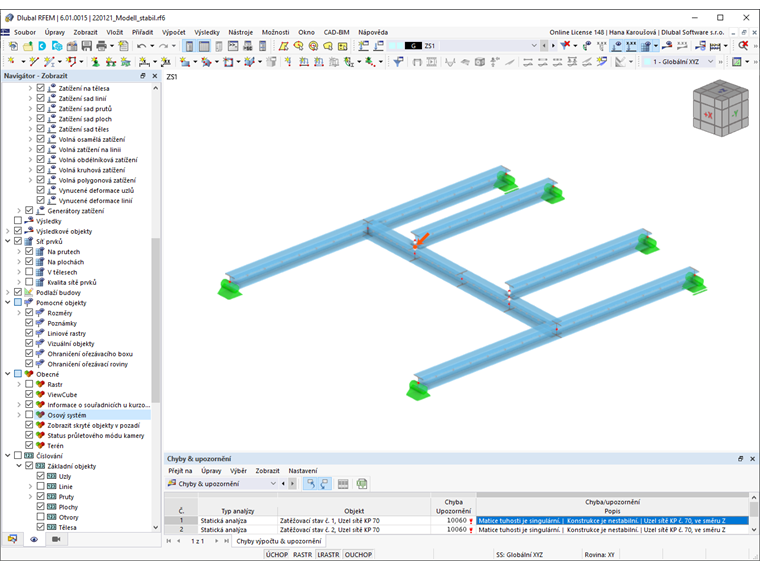
Task: Open the Nástroje menu
Action: pos(240,32)
